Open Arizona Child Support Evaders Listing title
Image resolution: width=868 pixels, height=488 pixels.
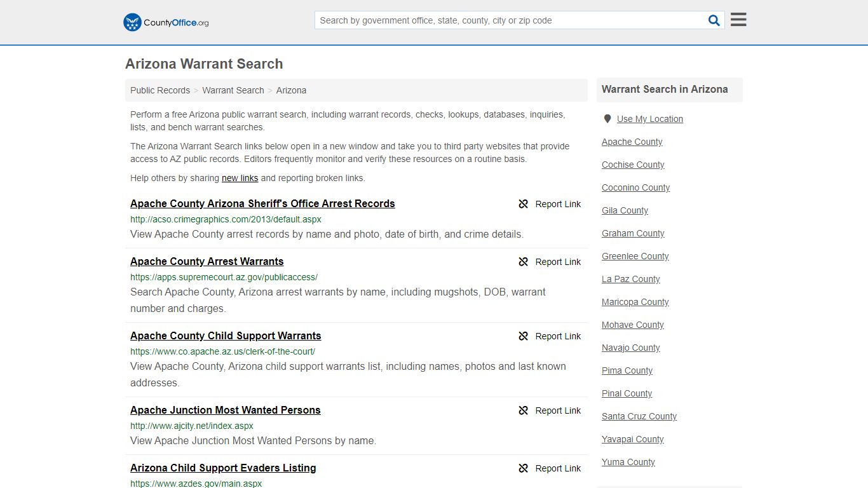click(223, 468)
